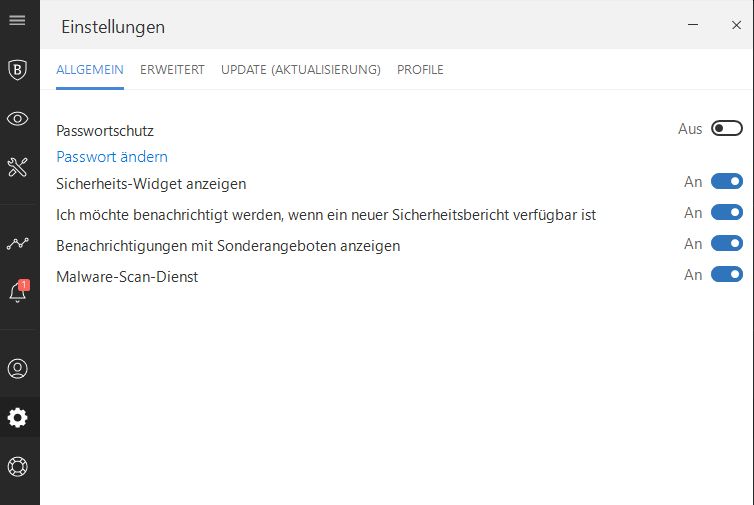Open the privacy section eye icon
Viewport: 754px width, 505px height.
[x=17, y=119]
